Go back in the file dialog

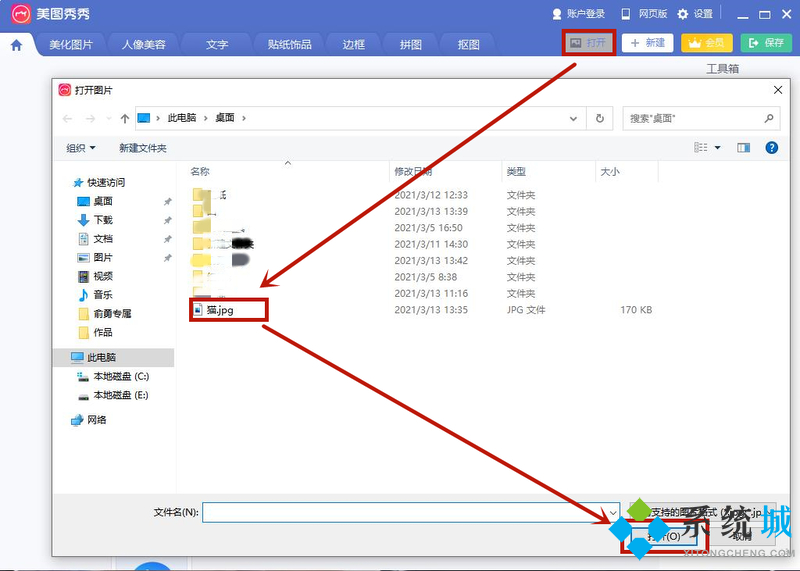pos(67,118)
